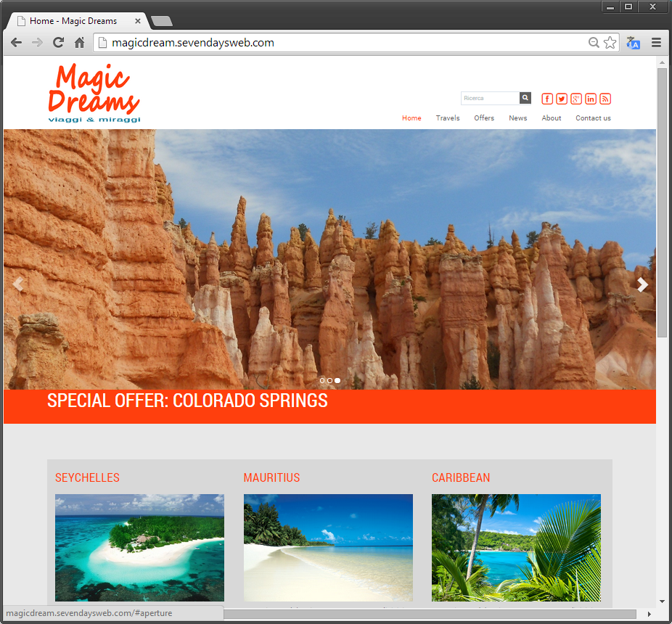Viewport: 672px width, 624px height.
Task: Minimize the browser window
Action: pyautogui.click(x=610, y=7)
